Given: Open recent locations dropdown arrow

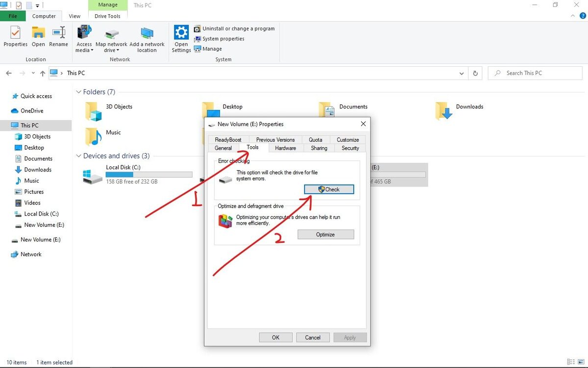Looking at the screenshot, I should tap(33, 73).
